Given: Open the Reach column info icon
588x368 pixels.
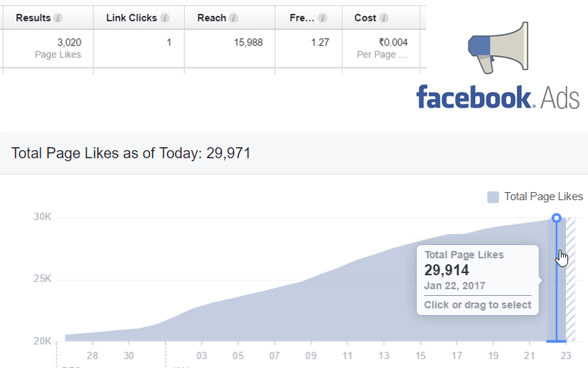Looking at the screenshot, I should coord(233,18).
